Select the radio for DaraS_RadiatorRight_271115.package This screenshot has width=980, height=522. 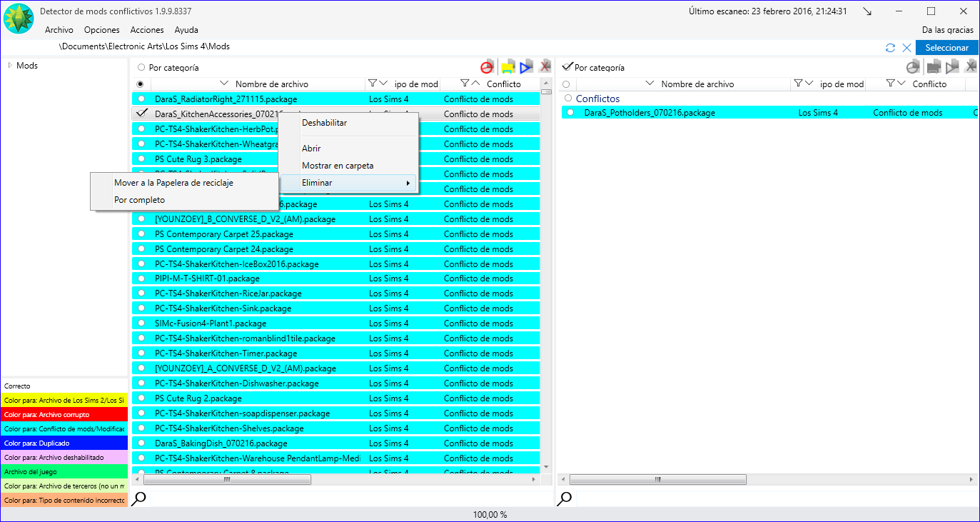[141, 99]
